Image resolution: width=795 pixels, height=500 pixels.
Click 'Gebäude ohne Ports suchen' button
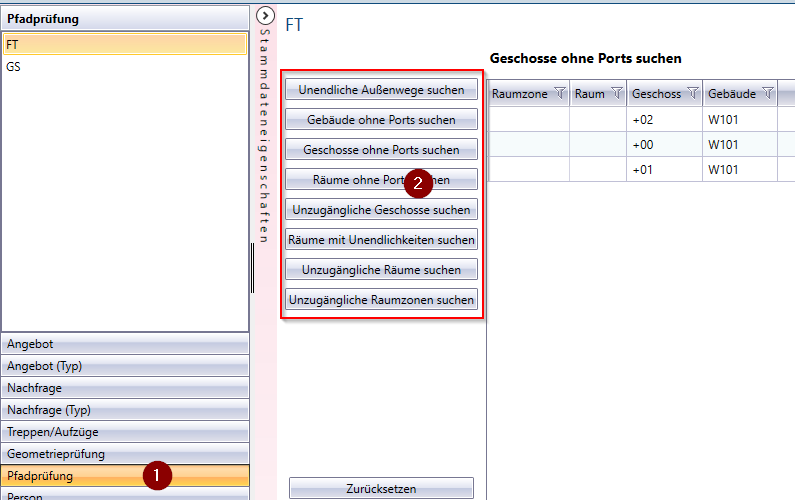381,120
